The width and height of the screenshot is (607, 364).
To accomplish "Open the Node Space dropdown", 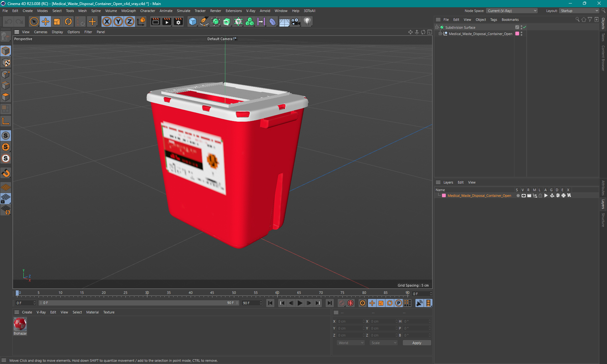I will click(x=512, y=11).
